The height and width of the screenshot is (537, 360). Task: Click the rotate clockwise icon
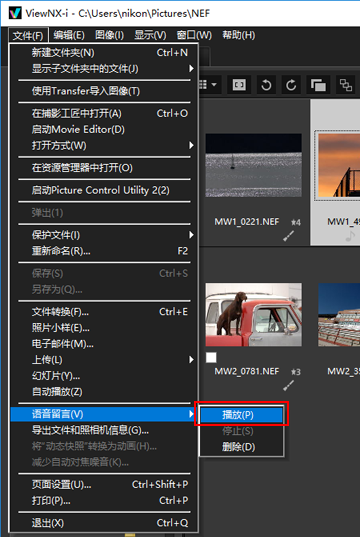(291, 85)
